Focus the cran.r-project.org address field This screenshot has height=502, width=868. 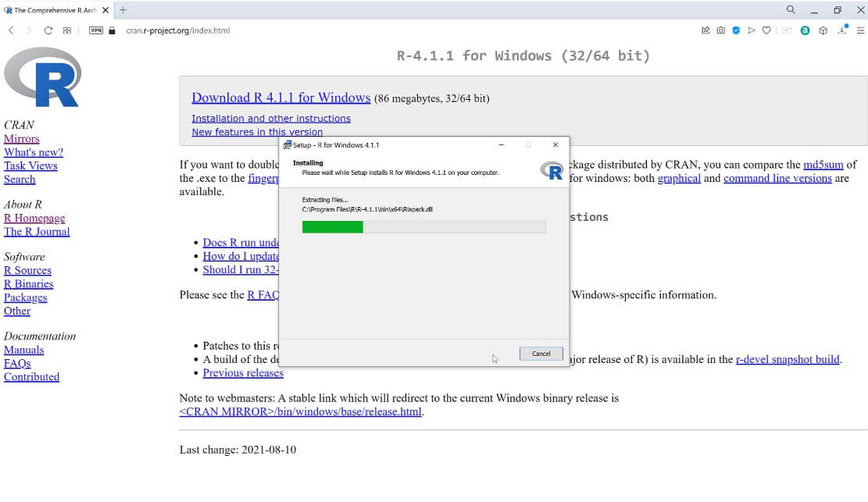pyautogui.click(x=177, y=30)
